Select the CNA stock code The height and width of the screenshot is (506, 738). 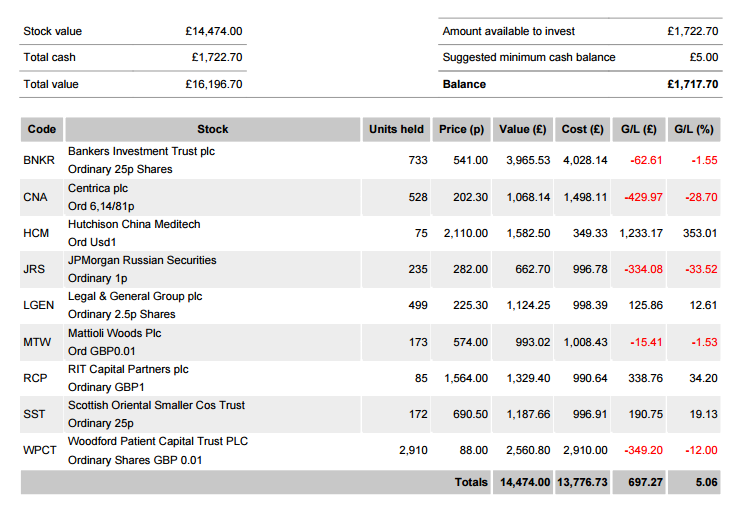coord(35,197)
